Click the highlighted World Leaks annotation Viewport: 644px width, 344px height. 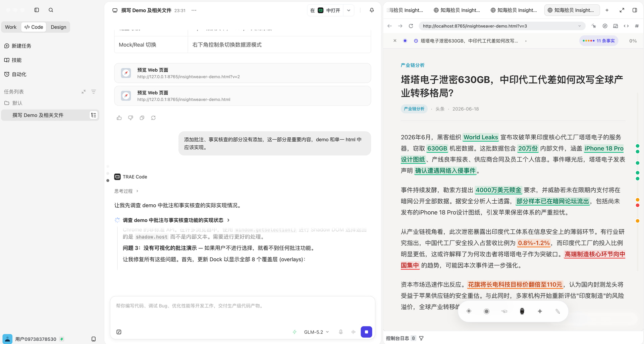coord(481,137)
